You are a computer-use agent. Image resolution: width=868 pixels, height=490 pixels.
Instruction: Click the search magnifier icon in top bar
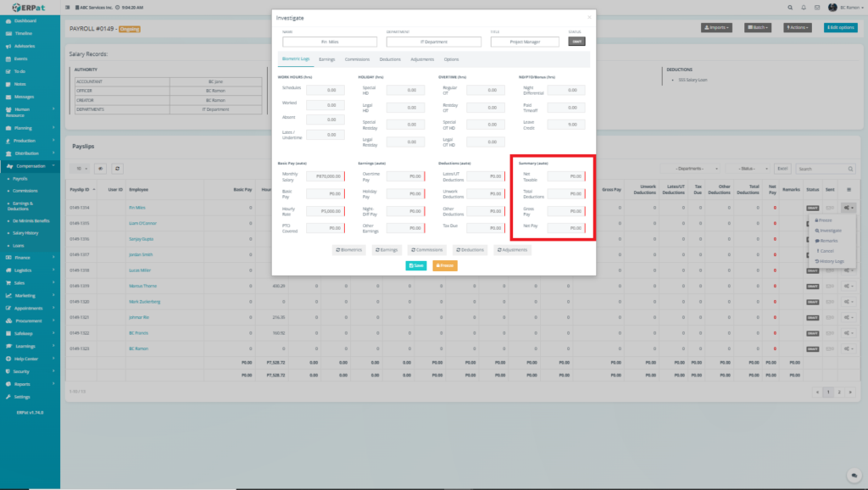coord(790,7)
